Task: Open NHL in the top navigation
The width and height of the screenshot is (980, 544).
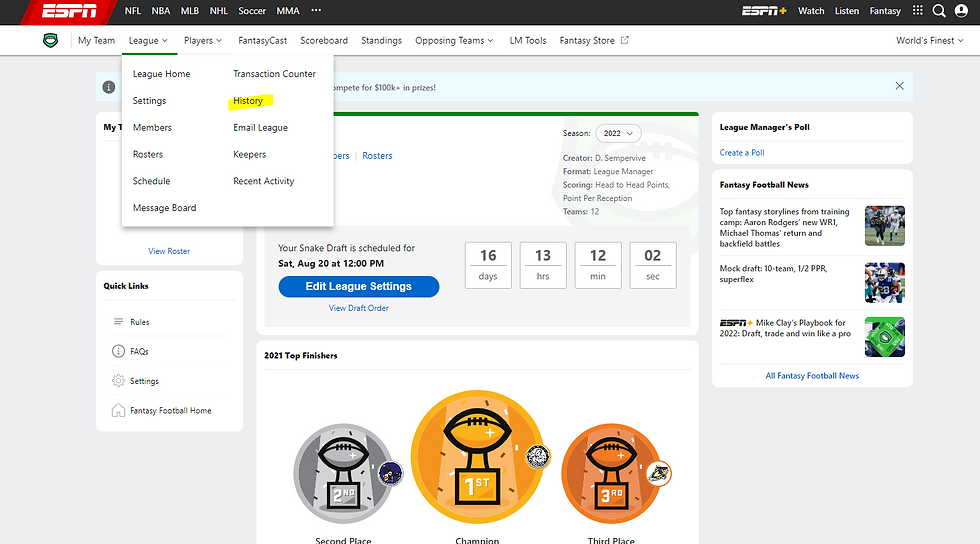Action: 218,11
